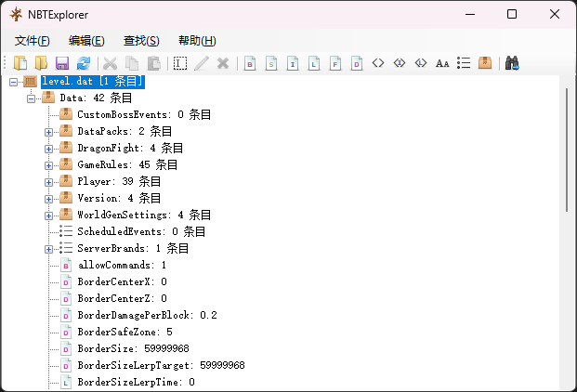Select DragonFight: 4 条目 text
This screenshot has width=577, height=392.
pos(130,148)
